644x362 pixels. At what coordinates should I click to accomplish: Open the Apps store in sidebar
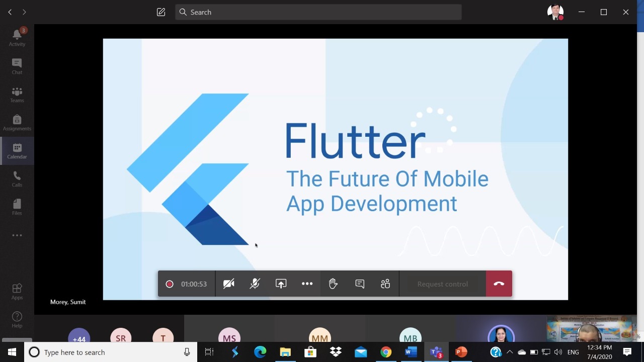17,291
